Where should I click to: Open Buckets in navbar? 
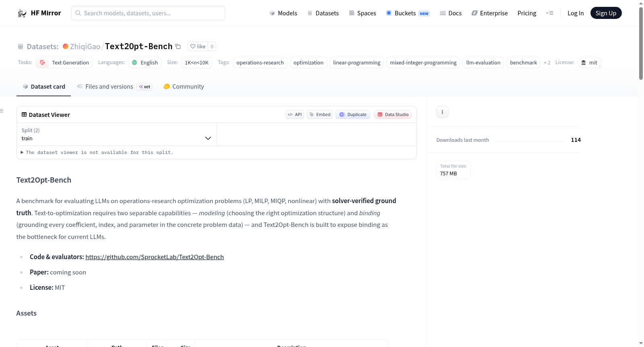coord(408,13)
